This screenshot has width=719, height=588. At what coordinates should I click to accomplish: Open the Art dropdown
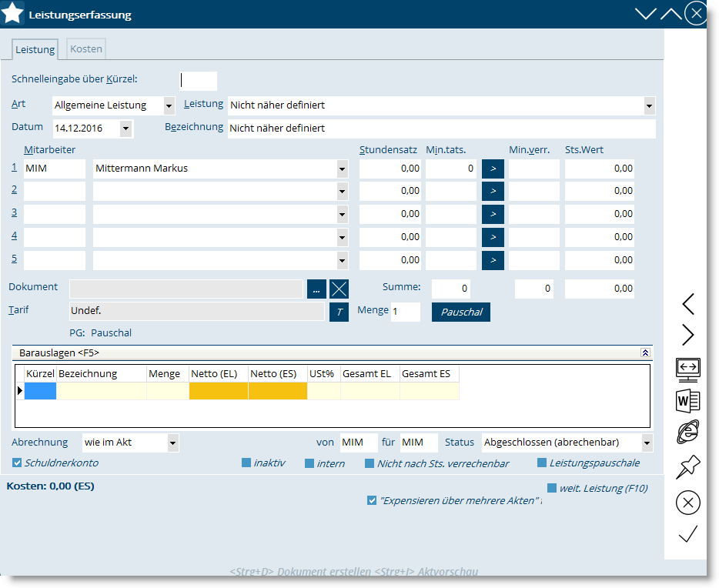[169, 105]
